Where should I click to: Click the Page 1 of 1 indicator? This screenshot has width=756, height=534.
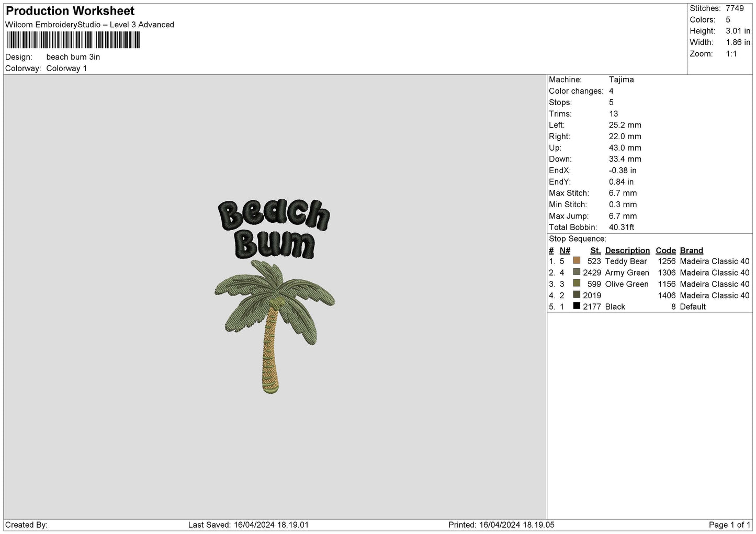[x=729, y=525]
